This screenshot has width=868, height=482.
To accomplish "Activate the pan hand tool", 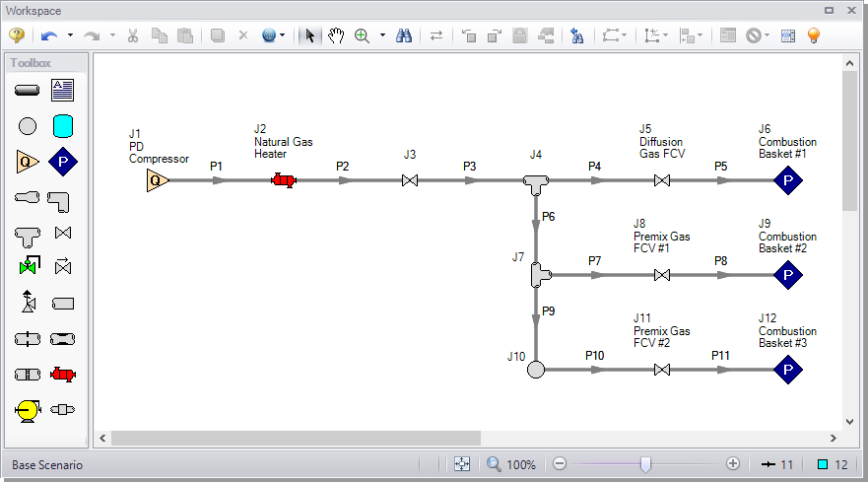I will (x=335, y=36).
